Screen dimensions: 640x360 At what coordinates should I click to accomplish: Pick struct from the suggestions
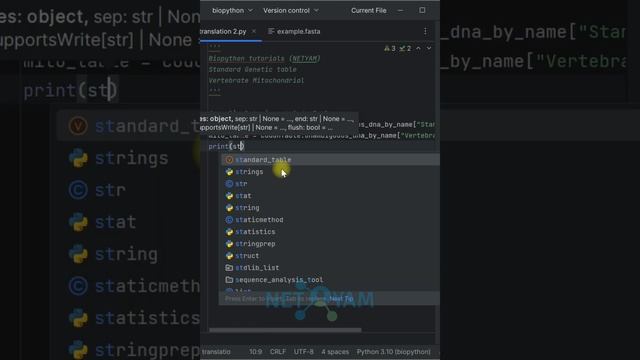point(330,256)
